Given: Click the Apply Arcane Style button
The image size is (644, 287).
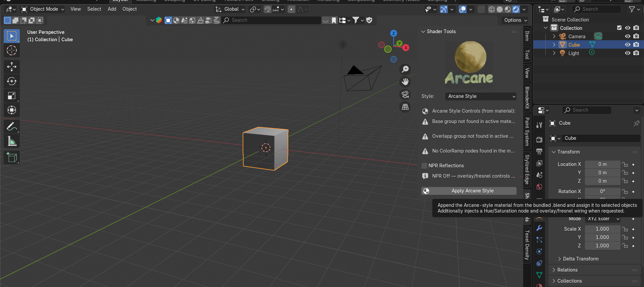Looking at the screenshot, I should tap(469, 191).
